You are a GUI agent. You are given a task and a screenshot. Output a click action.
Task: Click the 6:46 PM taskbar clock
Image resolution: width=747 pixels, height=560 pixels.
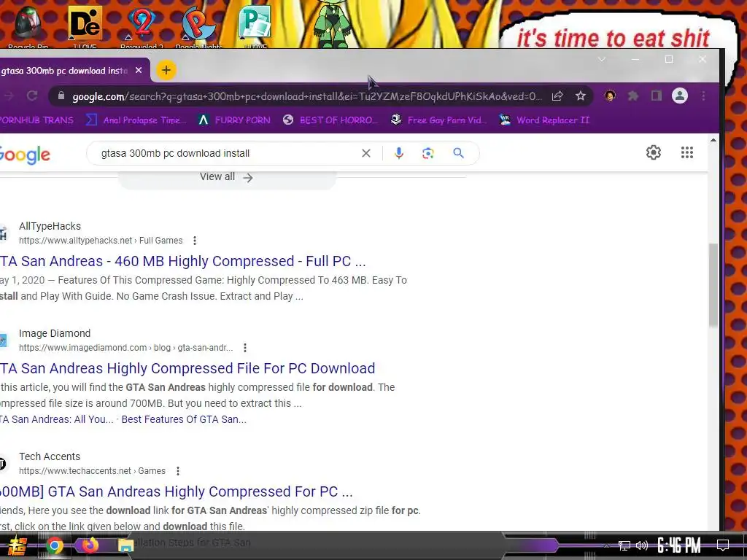pos(679,545)
